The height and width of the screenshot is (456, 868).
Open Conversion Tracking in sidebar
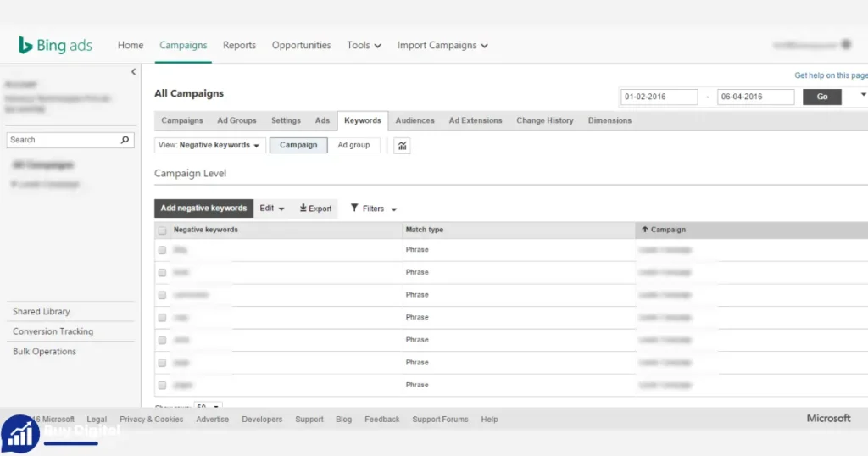[x=53, y=331]
